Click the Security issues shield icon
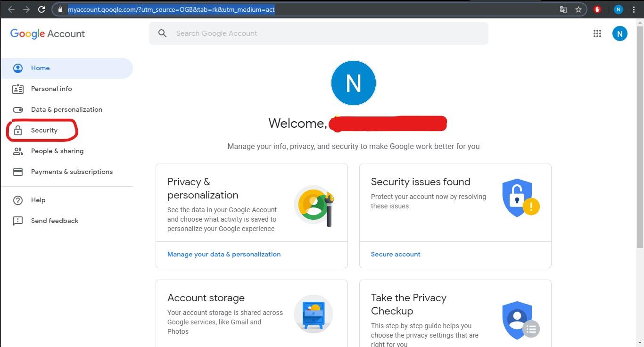Screen dimensions: 644x347 tap(520, 198)
